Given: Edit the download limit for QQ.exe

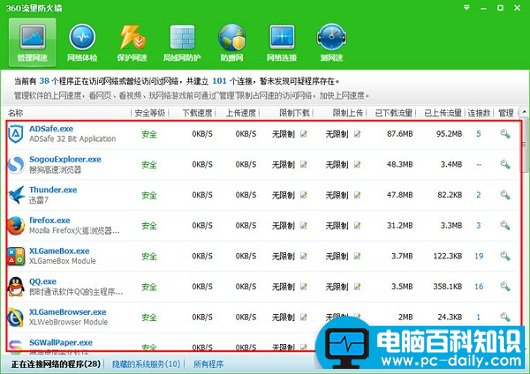Looking at the screenshot, I should [304, 287].
